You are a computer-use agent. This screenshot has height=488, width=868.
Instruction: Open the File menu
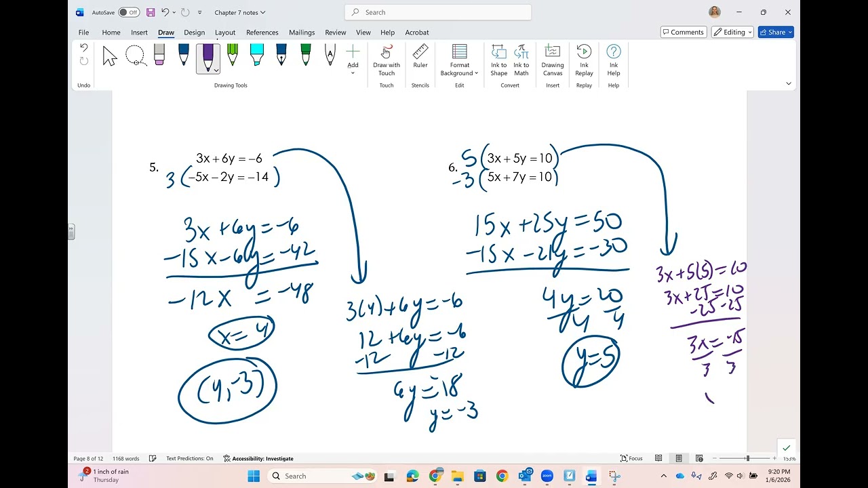coord(83,32)
